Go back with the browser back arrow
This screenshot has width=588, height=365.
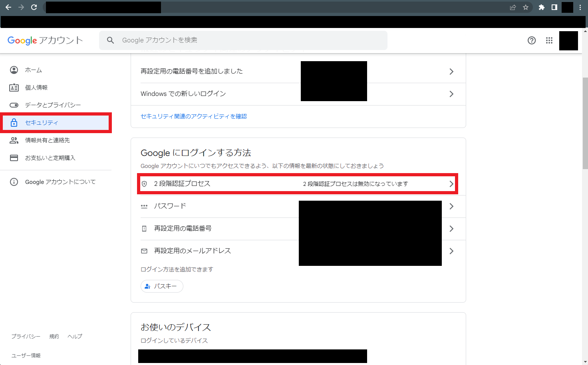8,7
